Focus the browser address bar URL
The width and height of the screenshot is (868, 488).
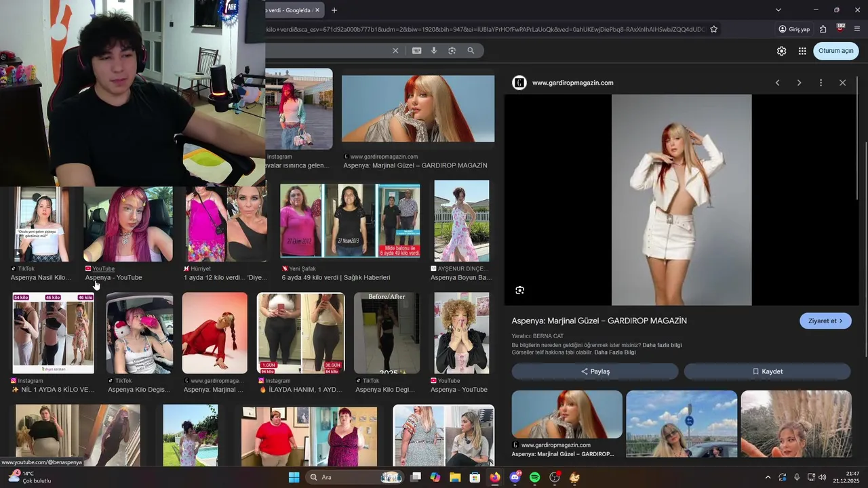486,29
